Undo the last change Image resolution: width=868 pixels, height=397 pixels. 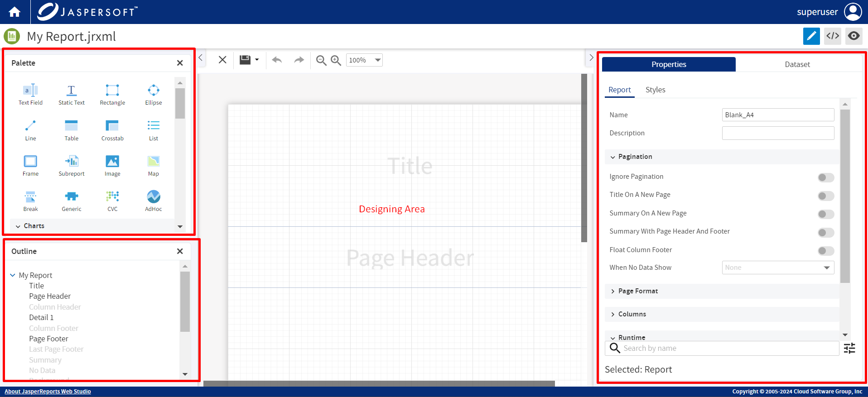tap(277, 60)
